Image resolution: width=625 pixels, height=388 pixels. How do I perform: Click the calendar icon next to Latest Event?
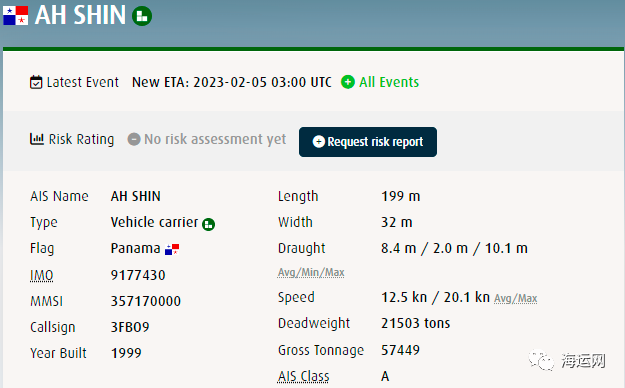[36, 82]
